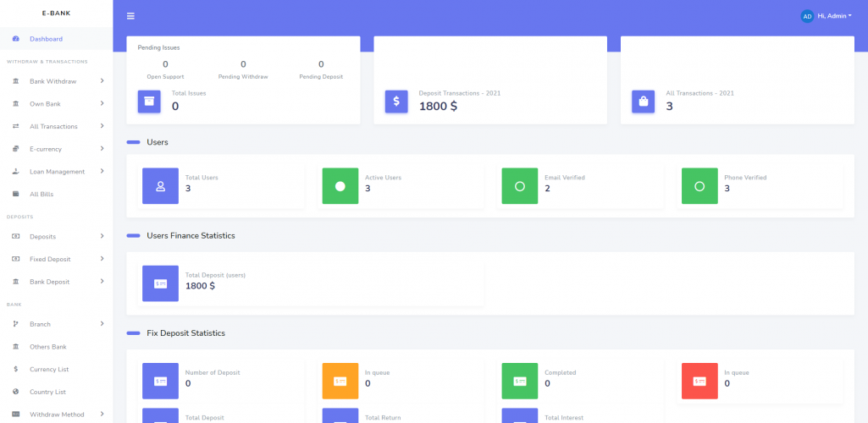
Task: Expand the Fixed Deposit chevron
Action: [x=102, y=259]
